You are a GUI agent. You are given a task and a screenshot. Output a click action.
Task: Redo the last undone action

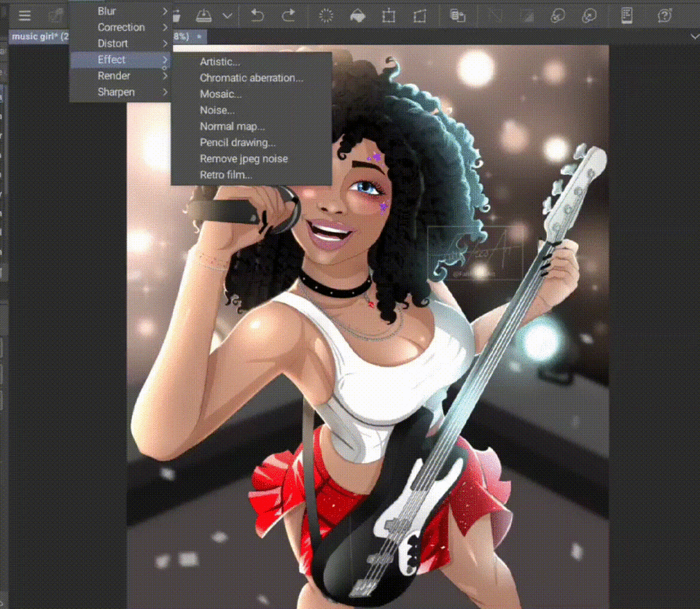pyautogui.click(x=289, y=15)
